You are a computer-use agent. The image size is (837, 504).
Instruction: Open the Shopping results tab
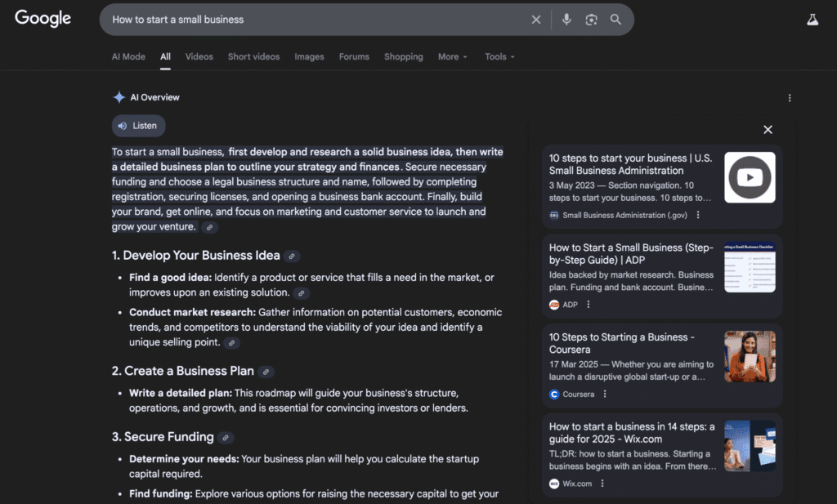[x=403, y=57]
